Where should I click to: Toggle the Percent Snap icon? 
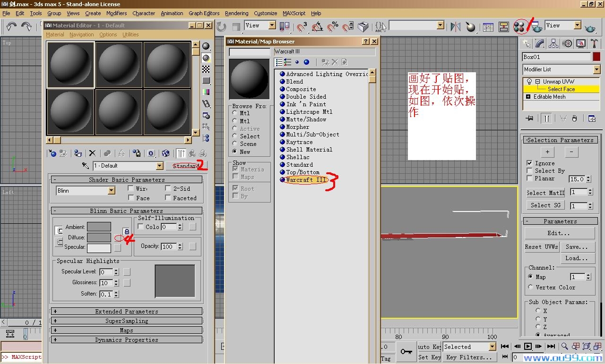(x=333, y=27)
